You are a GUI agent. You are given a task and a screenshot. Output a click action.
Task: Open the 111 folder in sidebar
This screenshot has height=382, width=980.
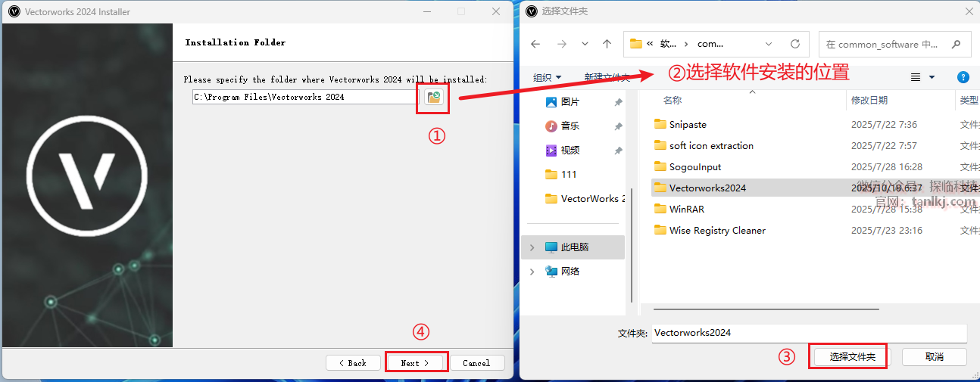click(569, 174)
